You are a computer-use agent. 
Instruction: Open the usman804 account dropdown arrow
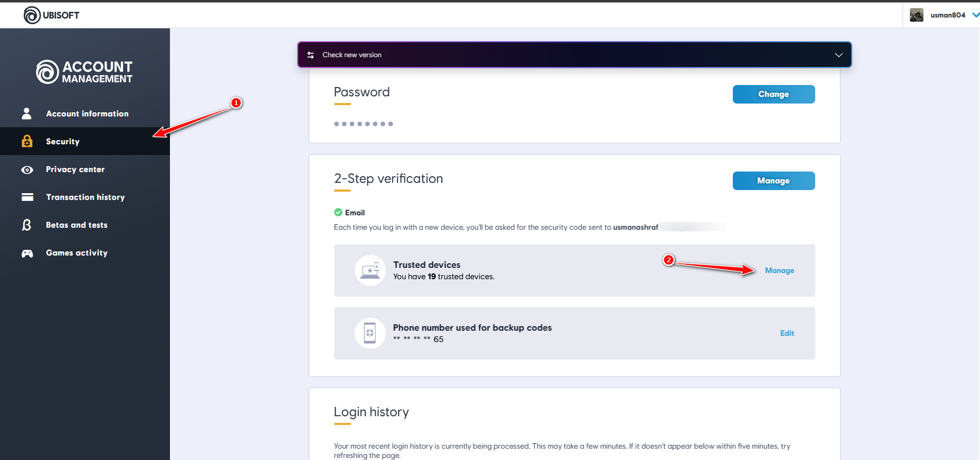(975, 15)
